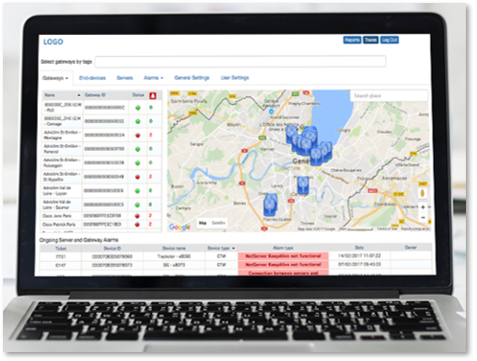Sort gateways by Name column arrow
The height and width of the screenshot is (361, 477).
pos(79,95)
